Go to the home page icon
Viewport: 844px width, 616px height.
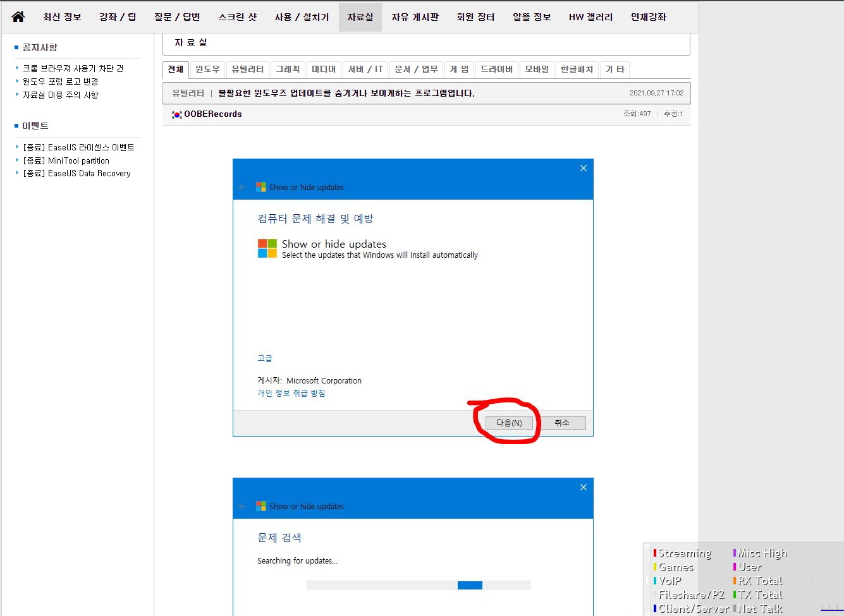tap(18, 17)
